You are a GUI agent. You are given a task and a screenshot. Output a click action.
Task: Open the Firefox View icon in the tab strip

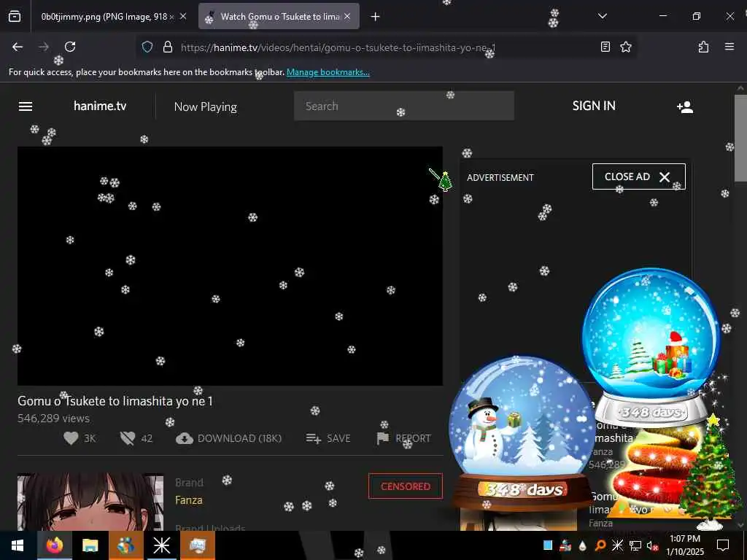tap(15, 17)
